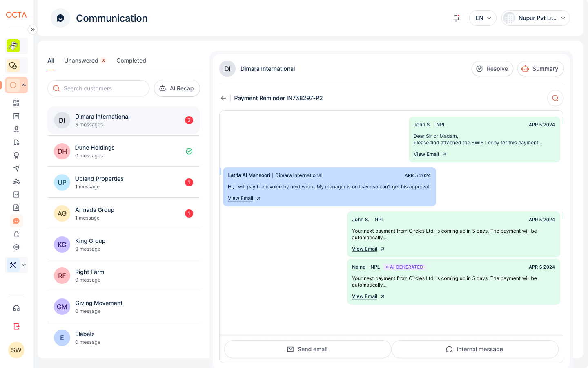This screenshot has height=368, width=588.
Task: Open the settings gear icon in sidebar
Action: coord(16,247)
